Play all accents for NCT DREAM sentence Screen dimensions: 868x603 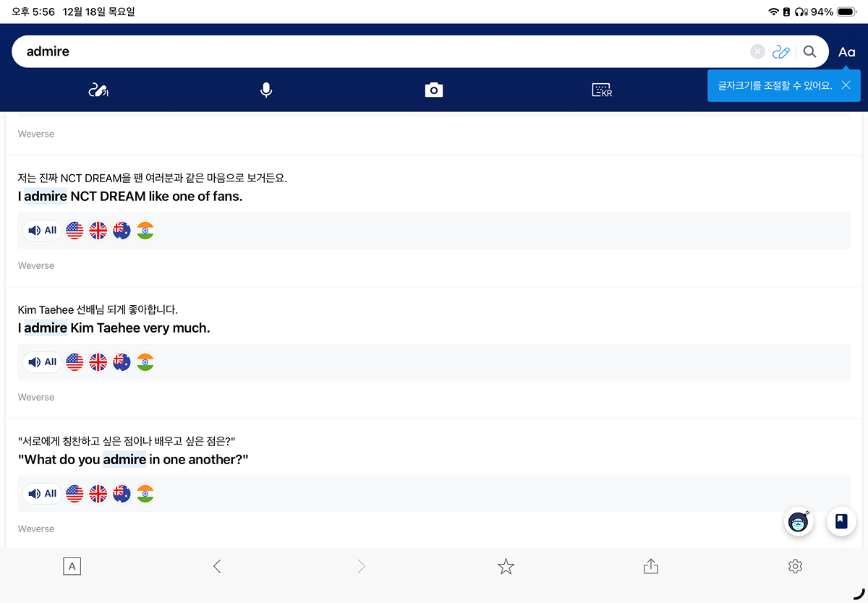[43, 231]
